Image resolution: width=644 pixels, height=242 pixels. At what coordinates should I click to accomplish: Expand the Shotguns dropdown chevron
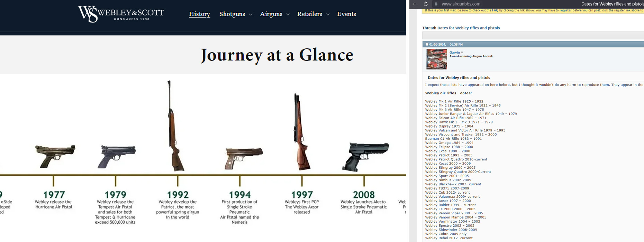click(251, 15)
